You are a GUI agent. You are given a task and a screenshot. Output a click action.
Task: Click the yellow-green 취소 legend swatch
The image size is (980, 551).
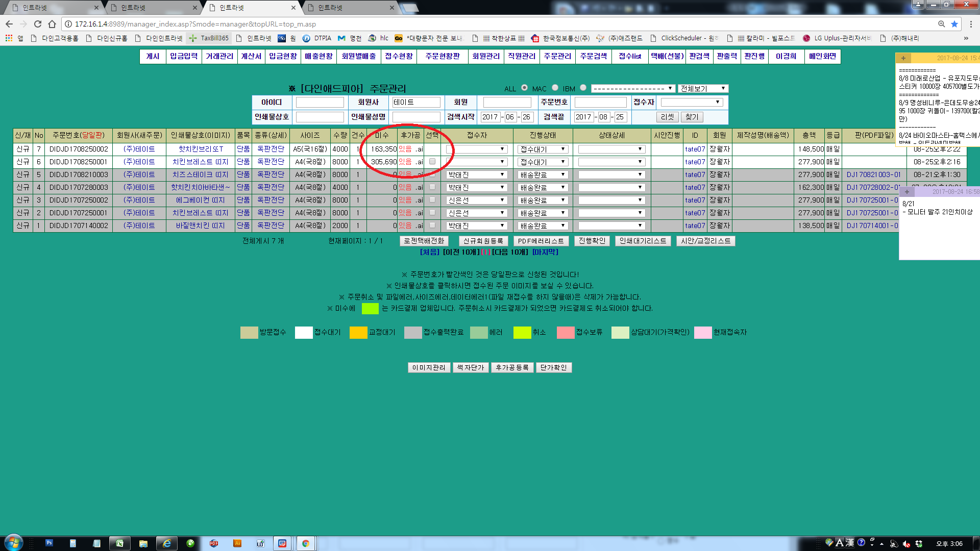point(522,333)
